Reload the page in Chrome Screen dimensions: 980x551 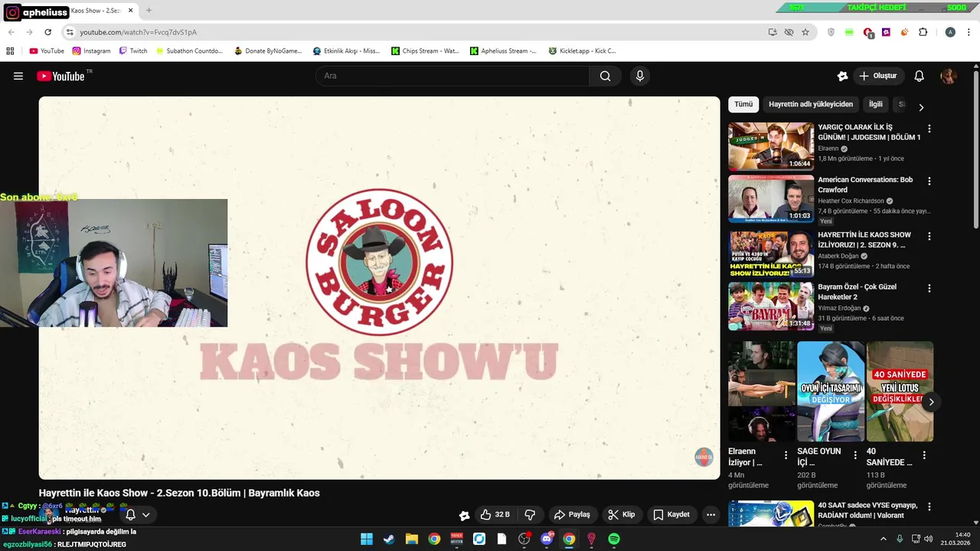pos(47,32)
